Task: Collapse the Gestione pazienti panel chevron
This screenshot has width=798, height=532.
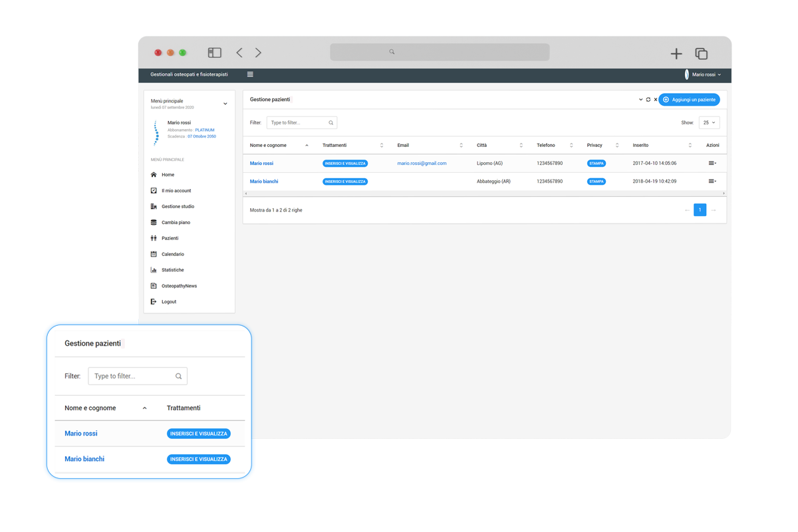Action: click(x=640, y=100)
